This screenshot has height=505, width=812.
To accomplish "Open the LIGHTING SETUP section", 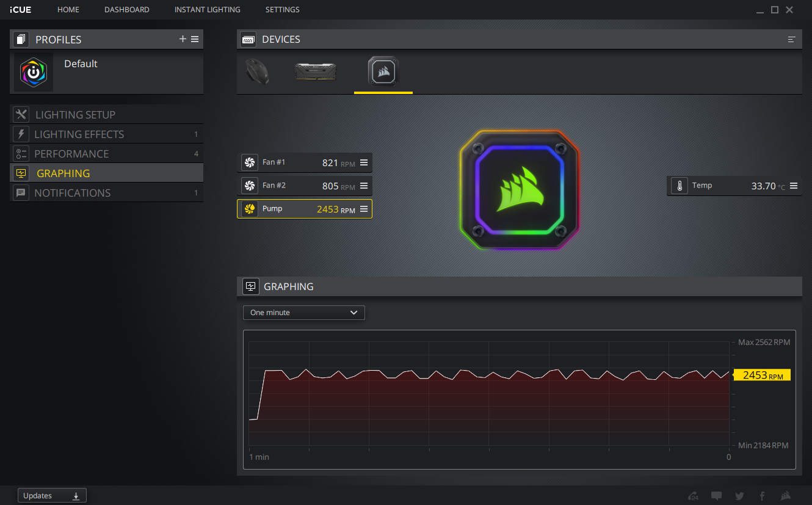I will tap(107, 114).
